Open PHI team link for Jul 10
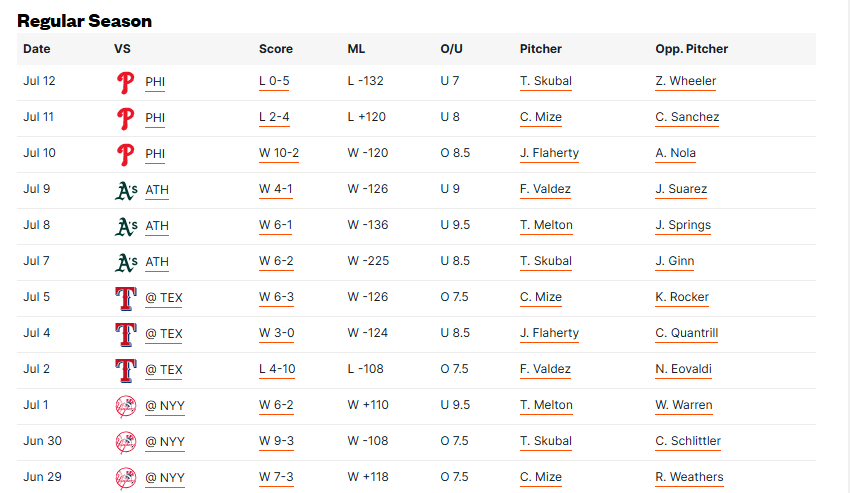The height and width of the screenshot is (493, 850). [x=155, y=154]
